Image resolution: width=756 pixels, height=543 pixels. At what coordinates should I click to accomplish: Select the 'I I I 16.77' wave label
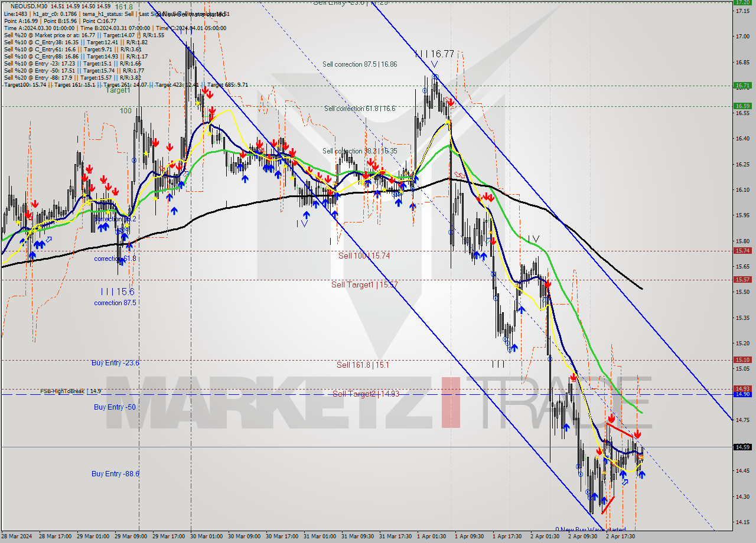[435, 54]
